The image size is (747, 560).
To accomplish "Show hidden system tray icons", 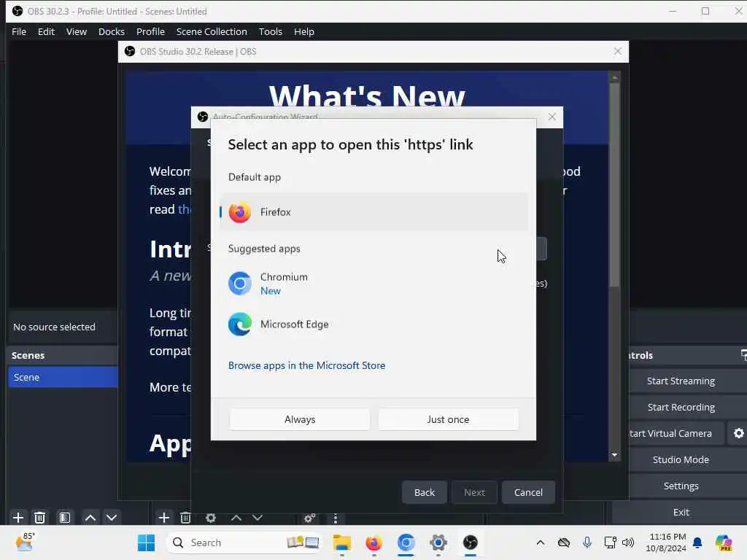I will [x=541, y=542].
